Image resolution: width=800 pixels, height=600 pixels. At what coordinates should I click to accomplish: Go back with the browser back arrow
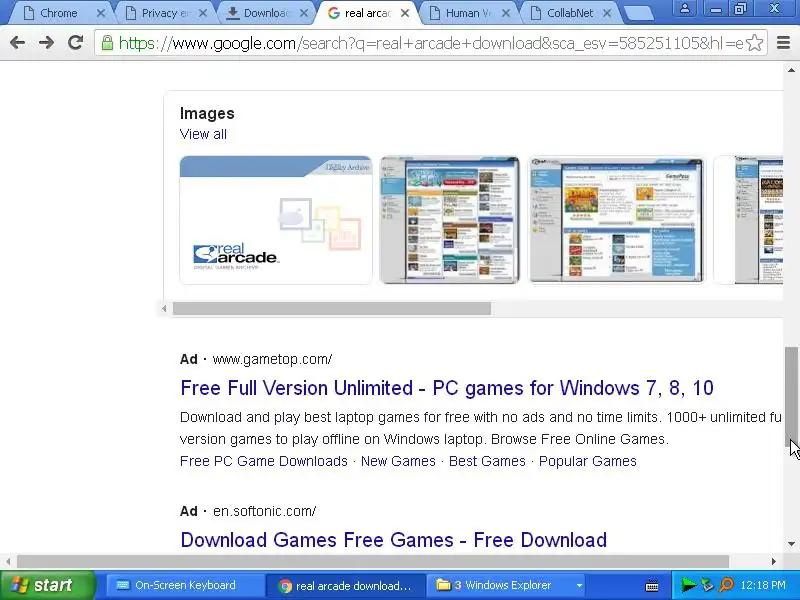coord(17,43)
